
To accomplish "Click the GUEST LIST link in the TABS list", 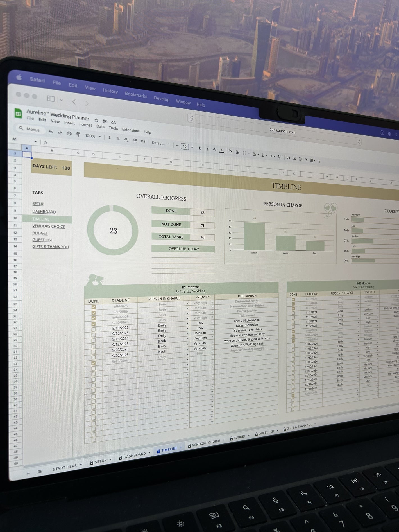I will [x=42, y=240].
